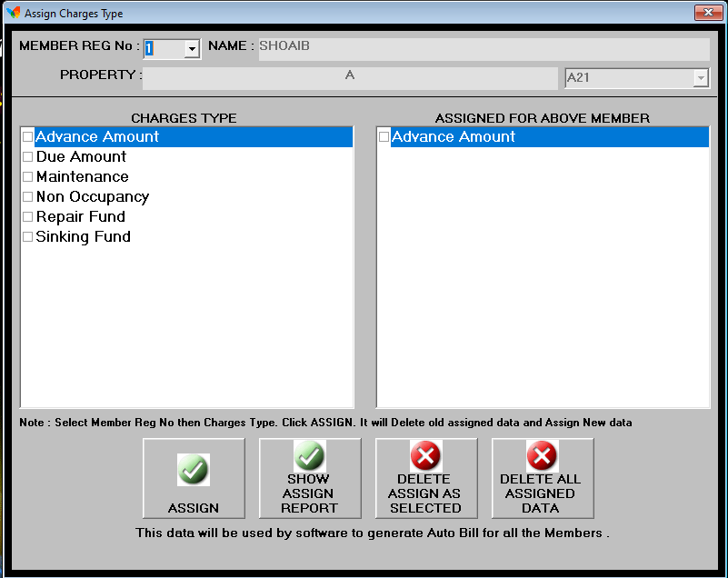Click the NAME field showing SHOAIB
Screen dimensions: 728x578
click(x=484, y=49)
